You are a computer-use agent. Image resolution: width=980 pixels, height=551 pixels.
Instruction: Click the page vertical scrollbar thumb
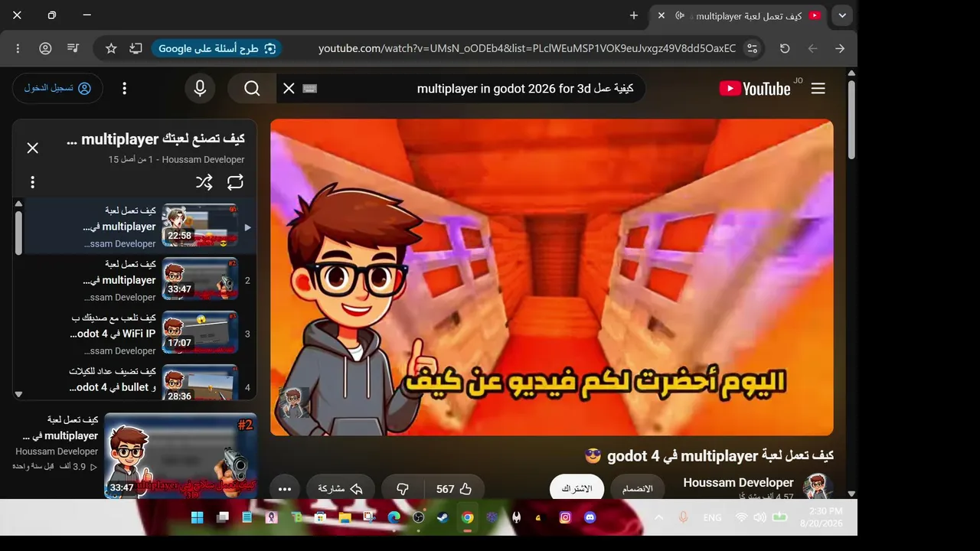tap(851, 119)
